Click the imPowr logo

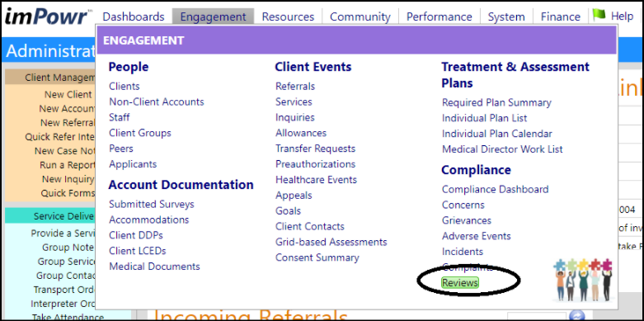point(47,17)
